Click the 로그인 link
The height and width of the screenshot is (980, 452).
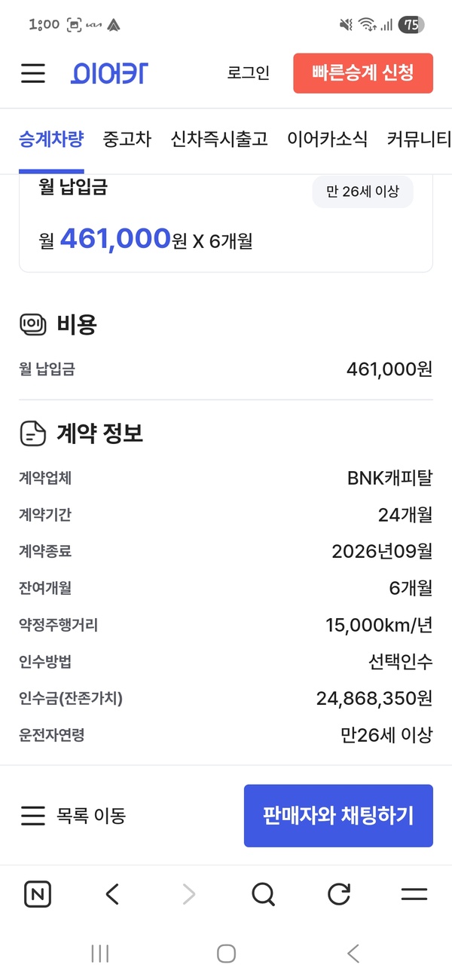248,73
